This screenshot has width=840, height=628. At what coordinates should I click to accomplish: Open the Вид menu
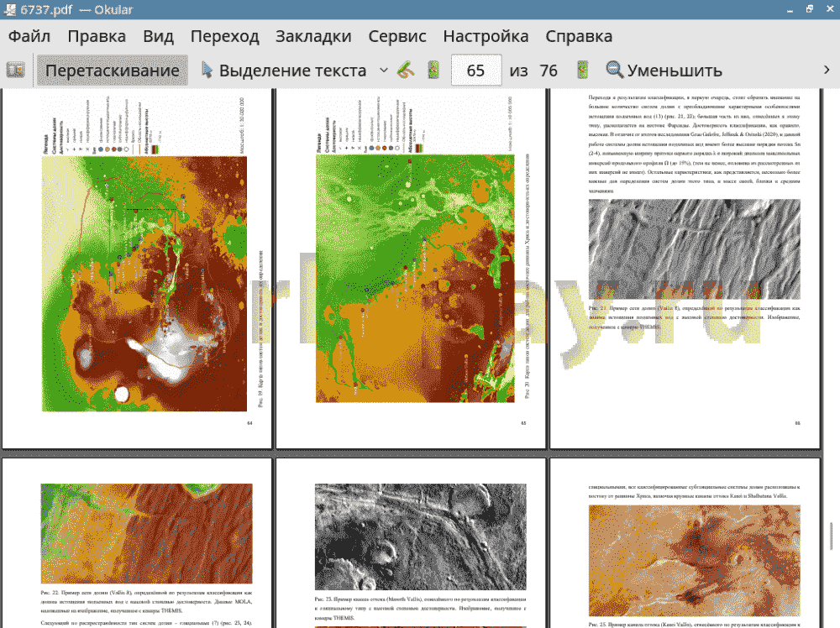[159, 36]
